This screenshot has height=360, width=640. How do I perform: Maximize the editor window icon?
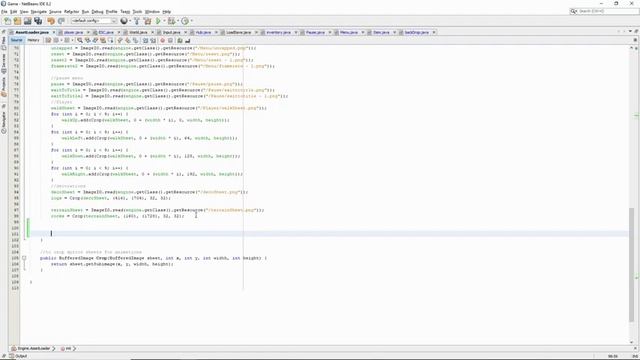[x=636, y=31]
